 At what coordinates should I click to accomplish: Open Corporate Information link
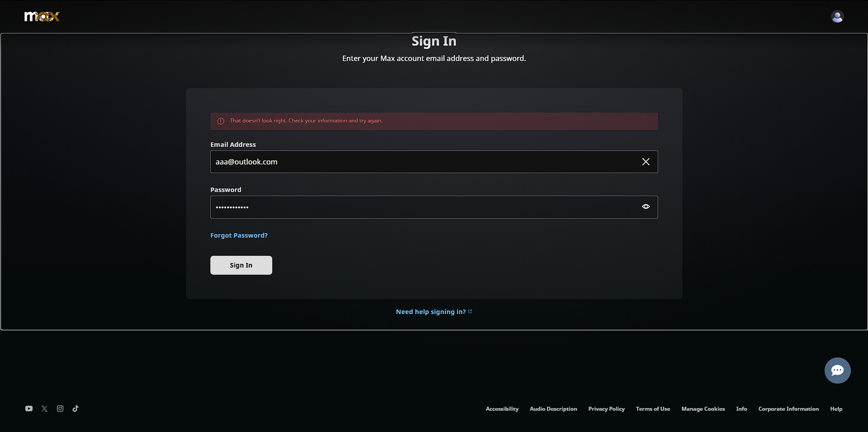point(788,409)
